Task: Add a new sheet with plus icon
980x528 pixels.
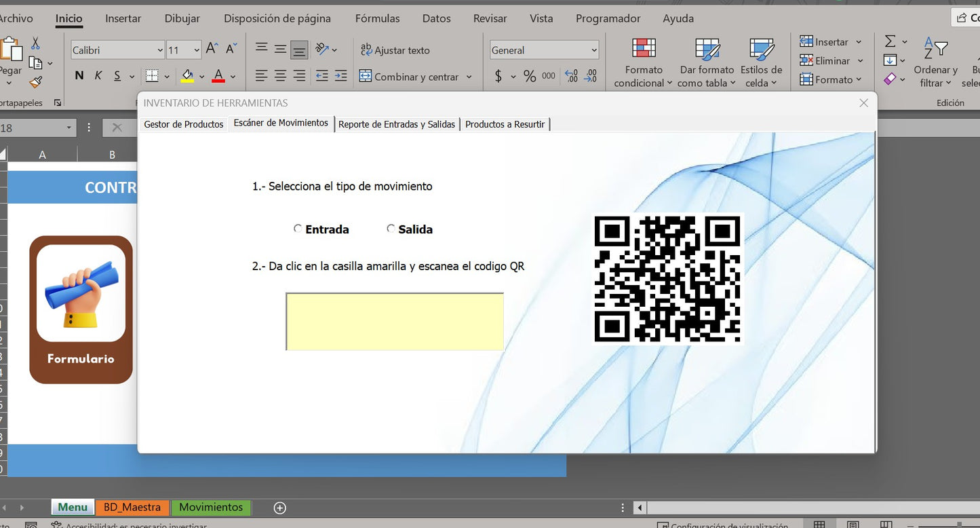Action: (x=279, y=508)
